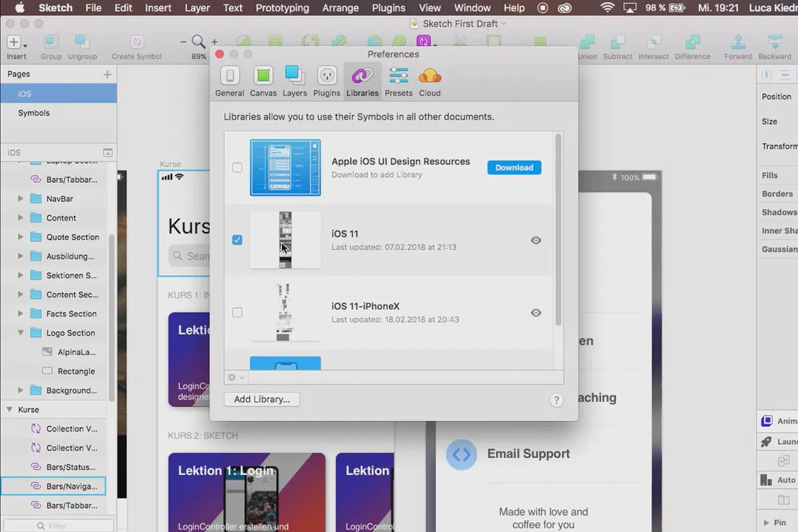Select the iOS page

59,94
